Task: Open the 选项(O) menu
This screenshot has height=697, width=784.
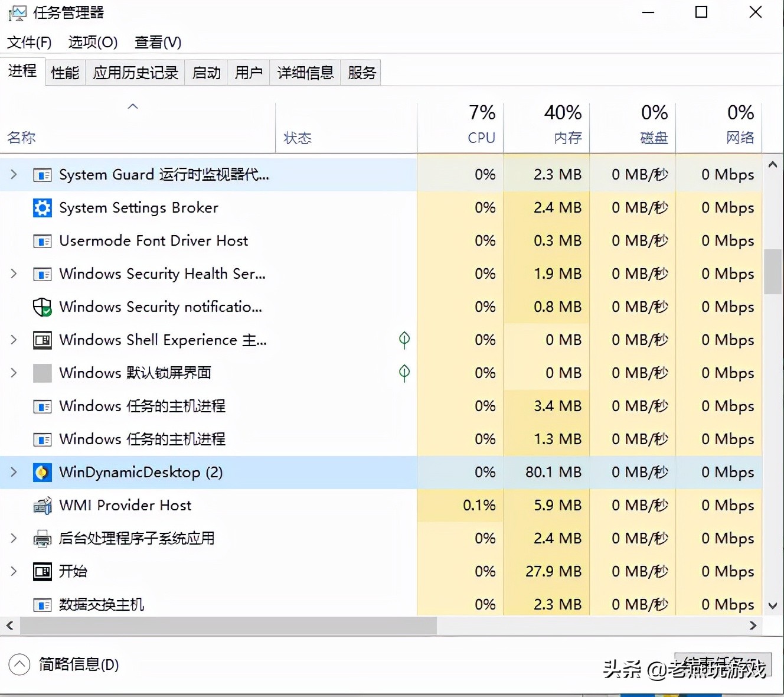Action: tap(93, 43)
